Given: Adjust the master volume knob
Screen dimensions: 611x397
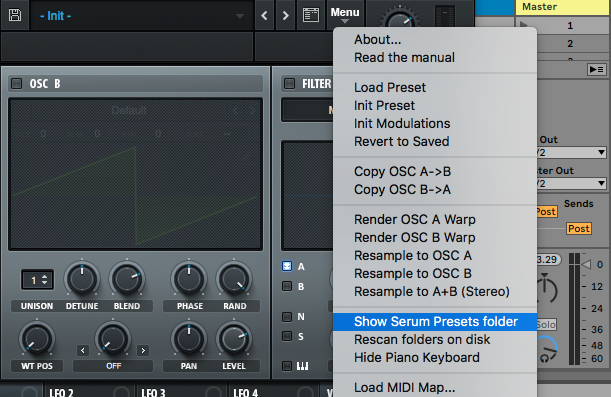Looking at the screenshot, I should pos(400,19).
